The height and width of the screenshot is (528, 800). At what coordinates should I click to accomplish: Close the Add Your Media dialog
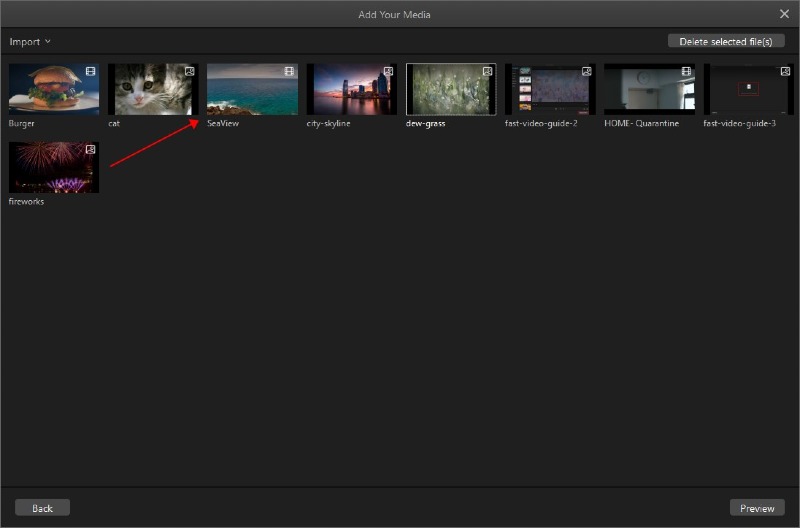[784, 14]
